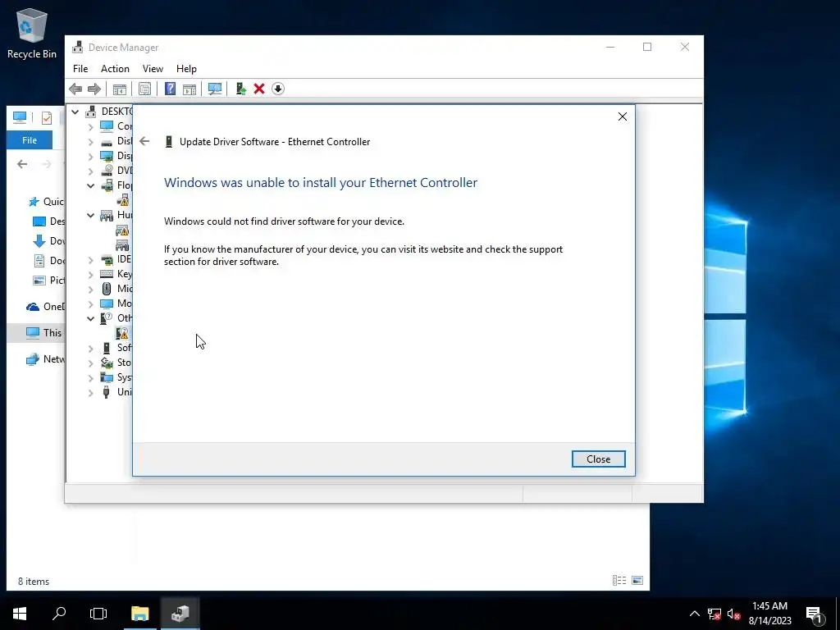Open the blue Help question-mark toolbar icon
Image resolution: width=840 pixels, height=630 pixels.
pos(170,89)
